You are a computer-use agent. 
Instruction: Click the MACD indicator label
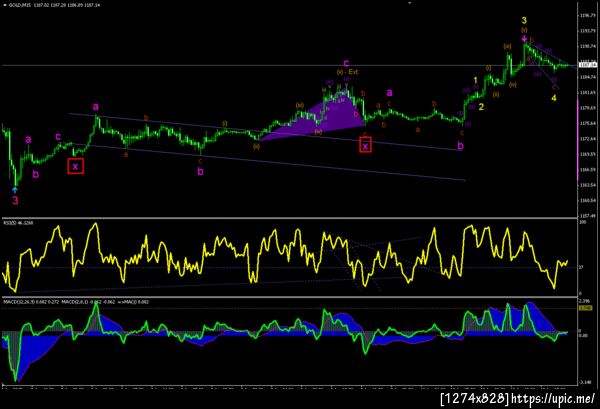click(x=76, y=302)
